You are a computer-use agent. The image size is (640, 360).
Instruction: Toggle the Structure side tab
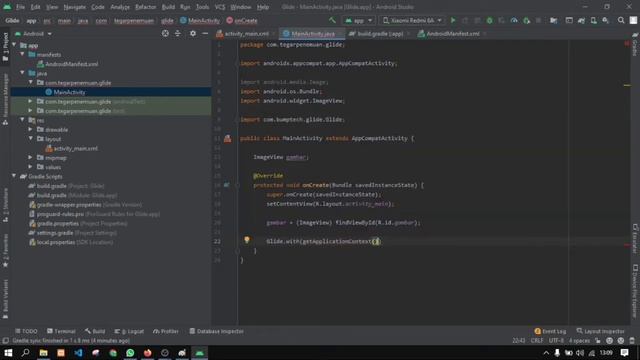tap(5, 205)
